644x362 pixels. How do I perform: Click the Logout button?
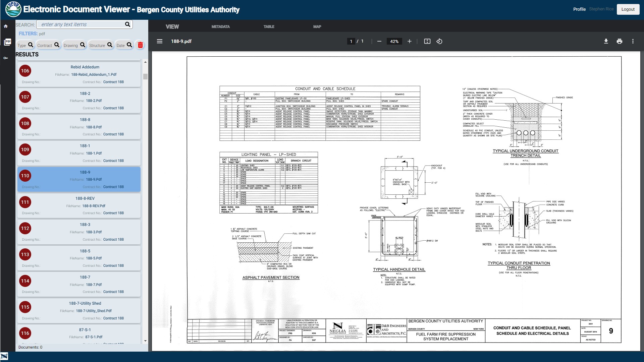[x=628, y=9]
